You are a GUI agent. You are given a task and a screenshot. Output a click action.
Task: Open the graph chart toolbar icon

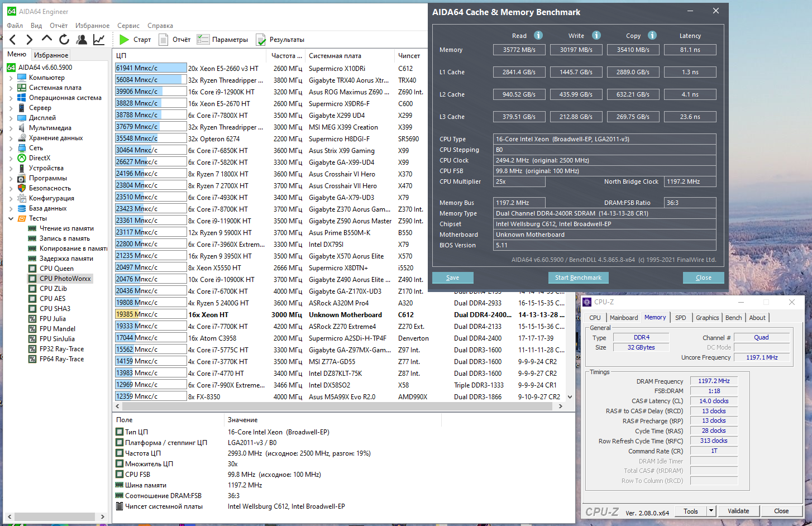[99, 40]
